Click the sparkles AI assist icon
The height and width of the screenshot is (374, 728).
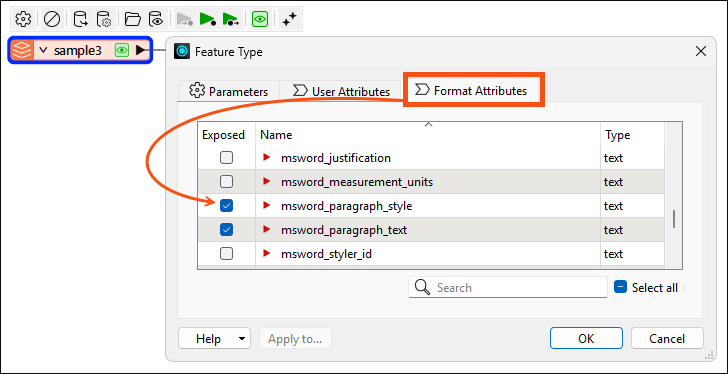[x=289, y=19]
